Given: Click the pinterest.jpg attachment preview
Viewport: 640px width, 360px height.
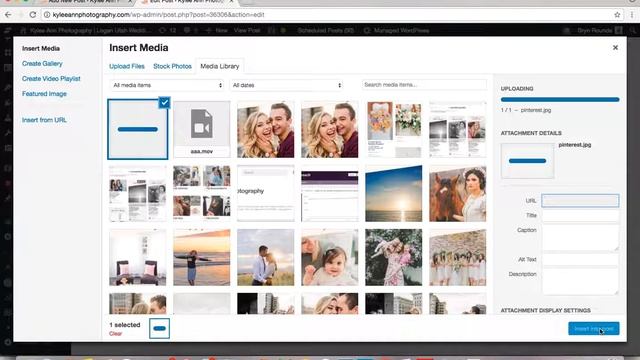Looking at the screenshot, I should tap(527, 161).
